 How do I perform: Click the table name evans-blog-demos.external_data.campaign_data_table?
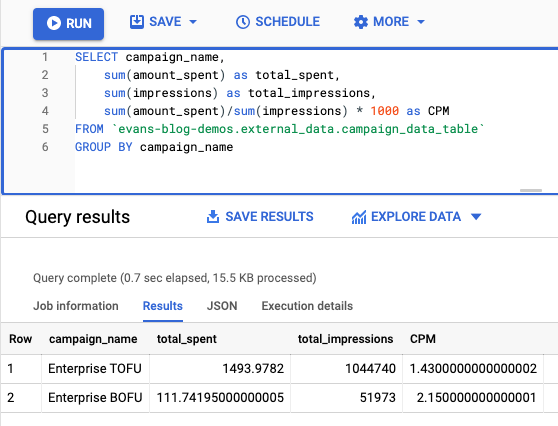point(298,129)
